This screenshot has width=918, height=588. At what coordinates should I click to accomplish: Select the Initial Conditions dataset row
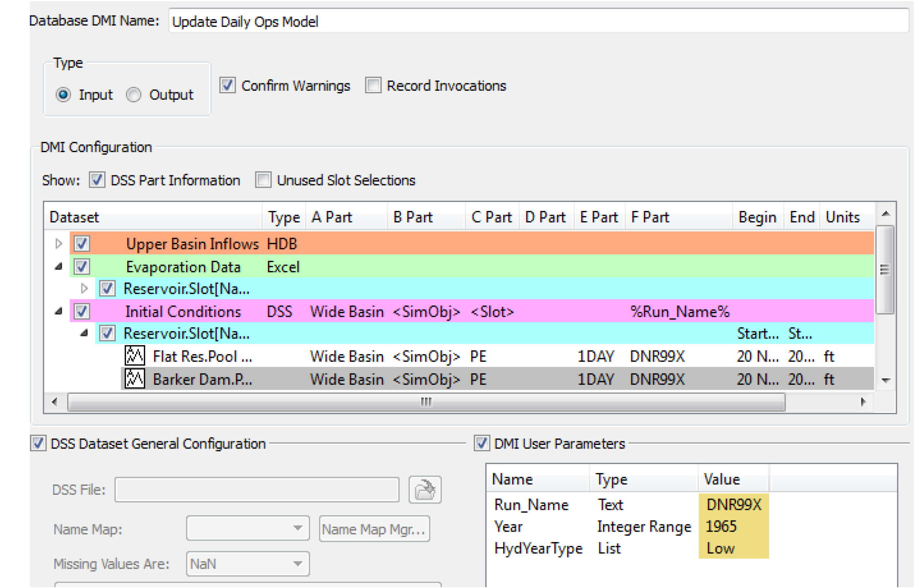(183, 312)
